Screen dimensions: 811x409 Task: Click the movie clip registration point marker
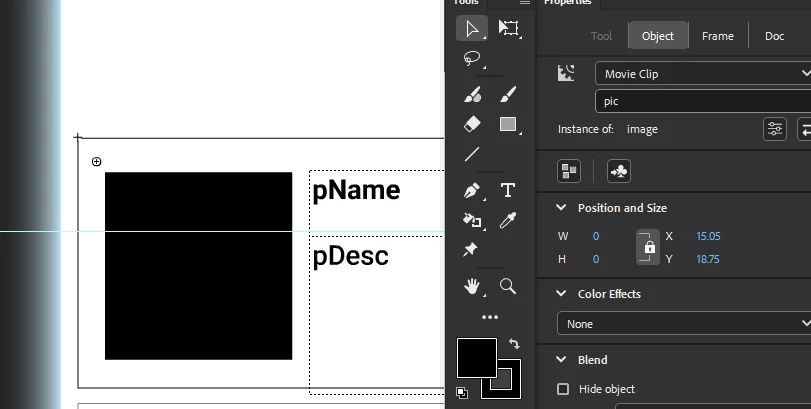pyautogui.click(x=96, y=162)
